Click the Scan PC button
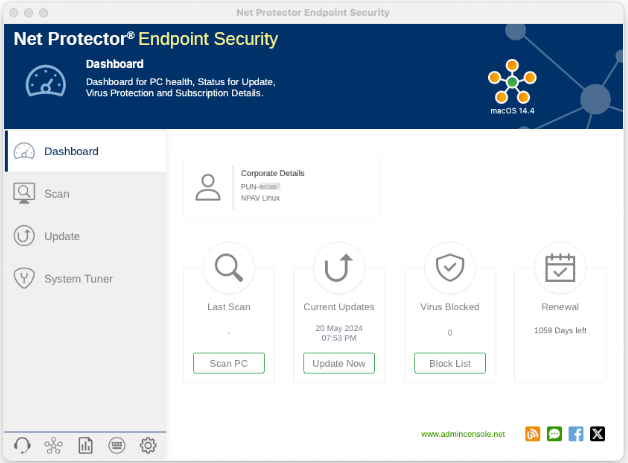628x463 pixels. (x=229, y=363)
